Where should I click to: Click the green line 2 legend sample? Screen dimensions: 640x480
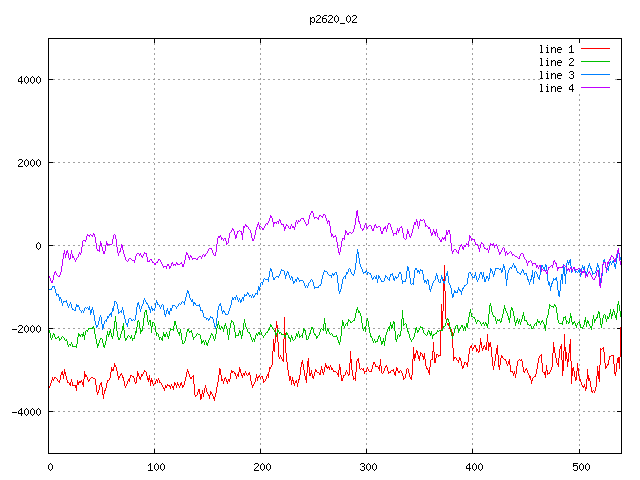coord(595,62)
